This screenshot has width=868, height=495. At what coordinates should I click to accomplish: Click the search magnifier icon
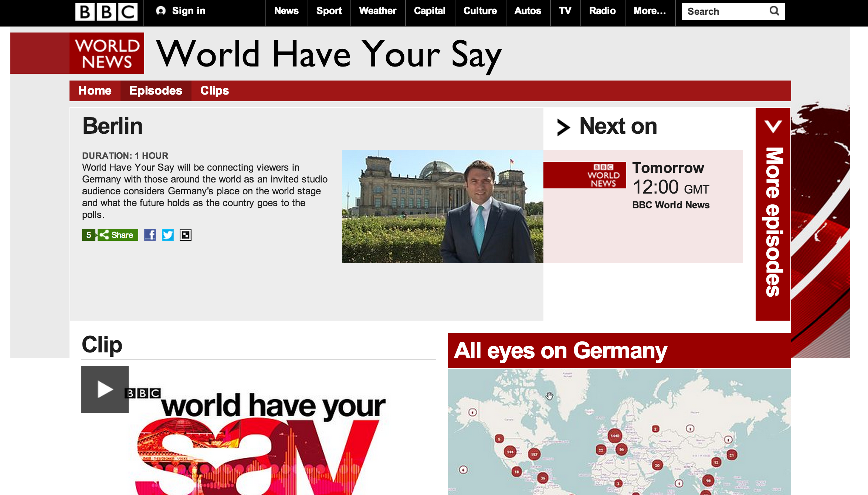(x=774, y=11)
